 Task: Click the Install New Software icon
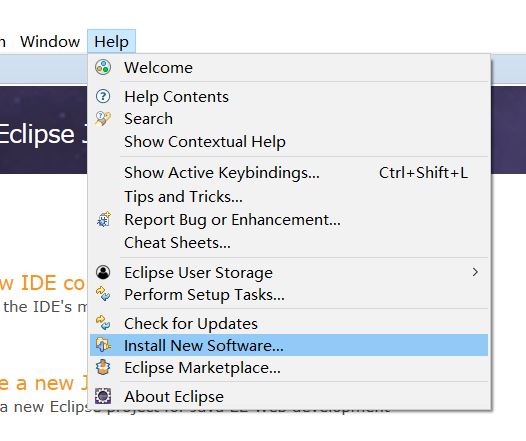pyautogui.click(x=103, y=345)
